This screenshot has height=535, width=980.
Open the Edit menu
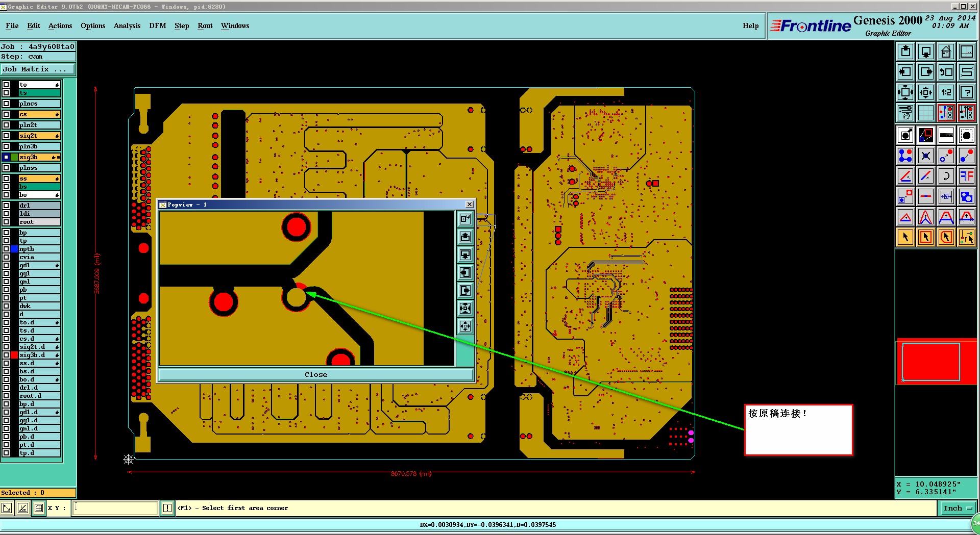click(x=34, y=26)
